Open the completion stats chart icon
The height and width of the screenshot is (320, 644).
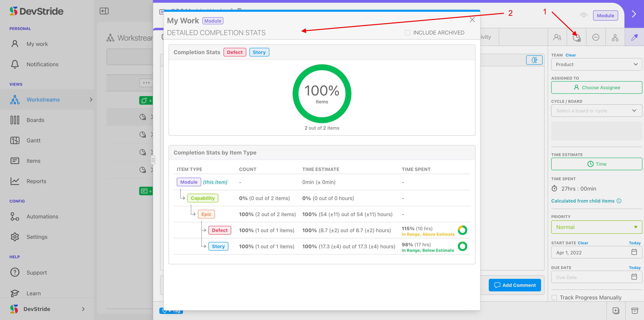click(576, 38)
